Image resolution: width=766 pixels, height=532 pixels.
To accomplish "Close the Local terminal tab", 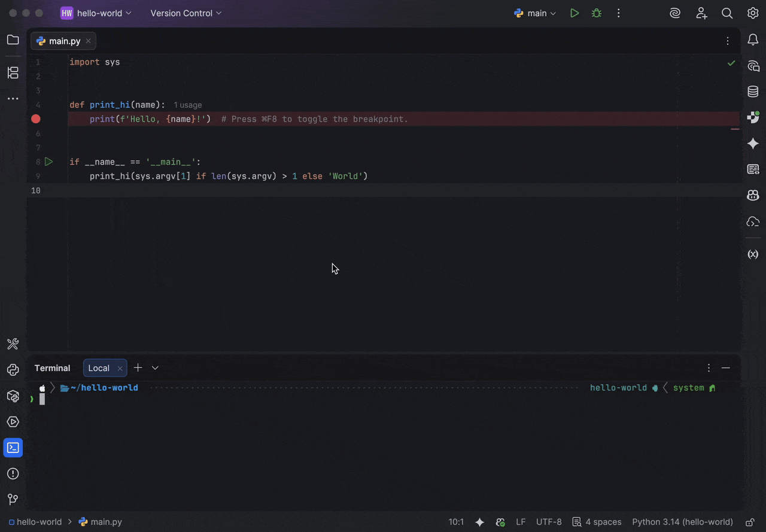I will pos(120,369).
